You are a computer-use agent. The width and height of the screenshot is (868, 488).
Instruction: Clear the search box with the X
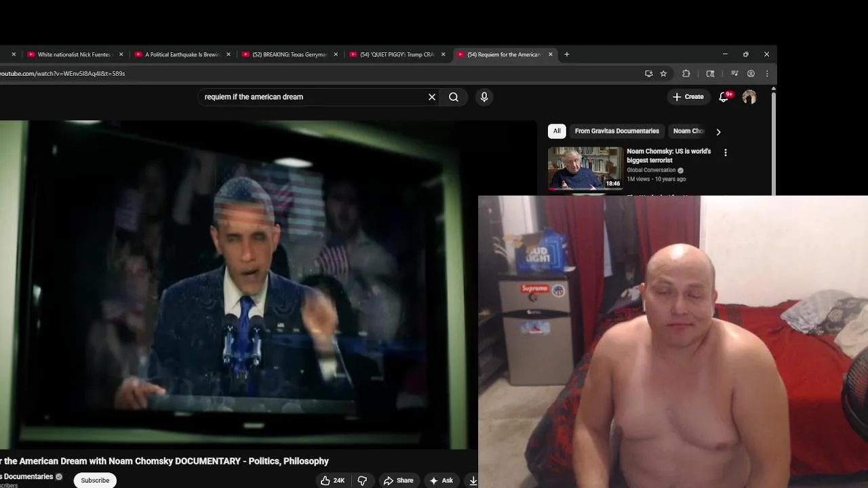[x=432, y=97]
